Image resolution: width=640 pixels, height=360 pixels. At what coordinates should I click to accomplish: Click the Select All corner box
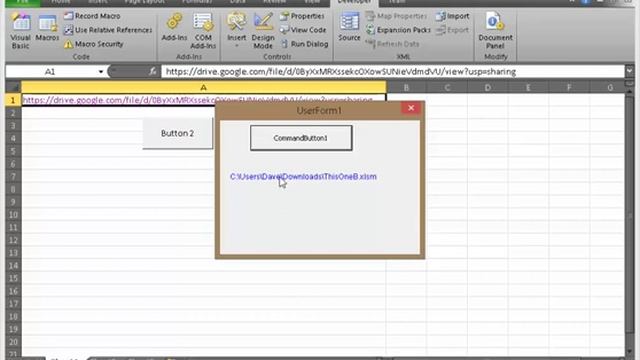coord(13,87)
